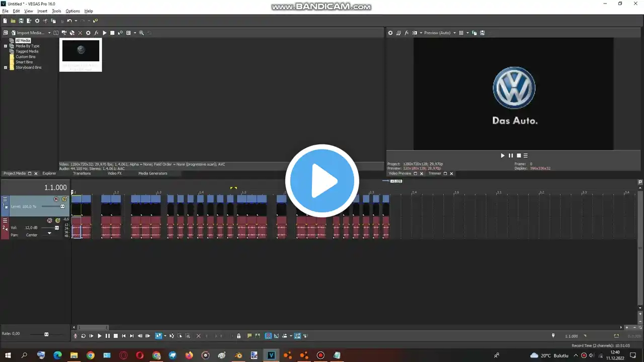644x362 pixels.
Task: Stop media preview in Project Media toolbar
Action: (x=112, y=33)
